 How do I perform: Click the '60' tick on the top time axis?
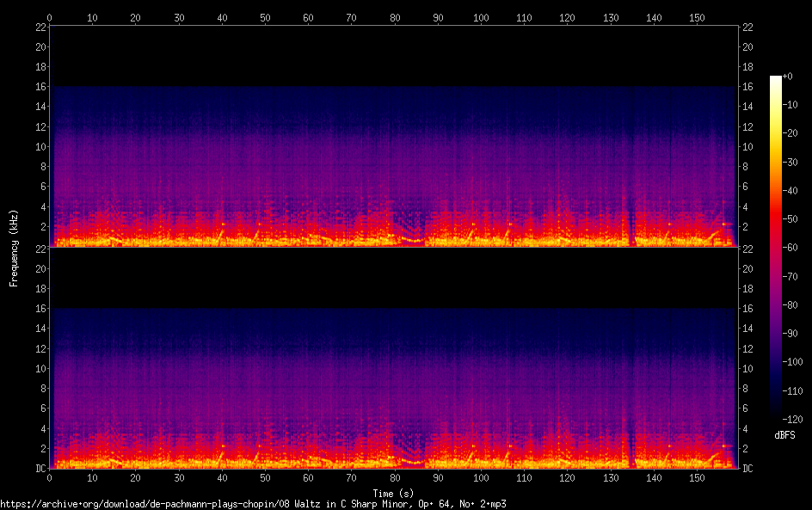point(308,17)
